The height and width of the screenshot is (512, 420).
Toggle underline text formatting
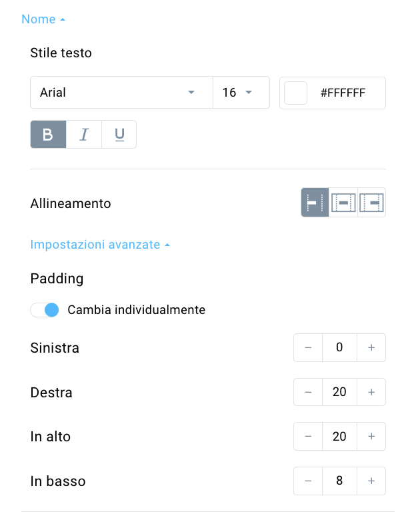tap(119, 134)
